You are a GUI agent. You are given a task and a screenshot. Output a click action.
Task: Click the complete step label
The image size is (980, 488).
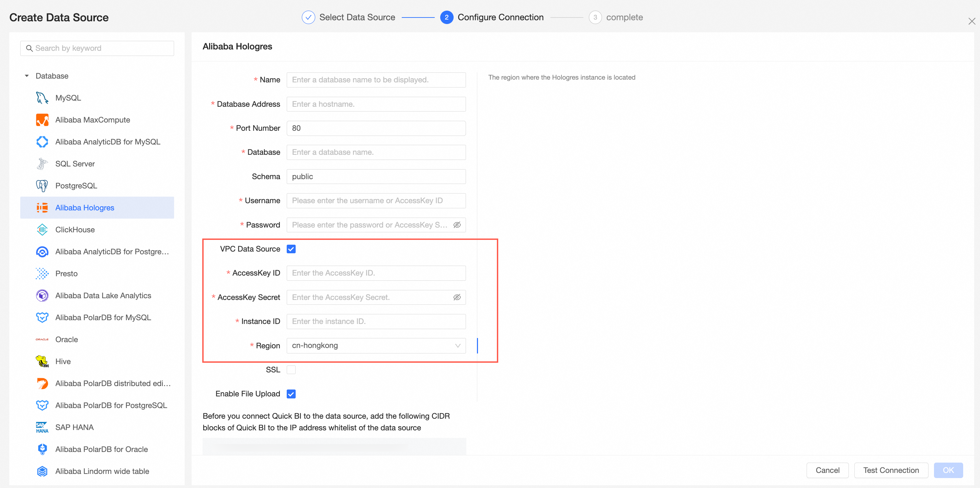point(624,18)
